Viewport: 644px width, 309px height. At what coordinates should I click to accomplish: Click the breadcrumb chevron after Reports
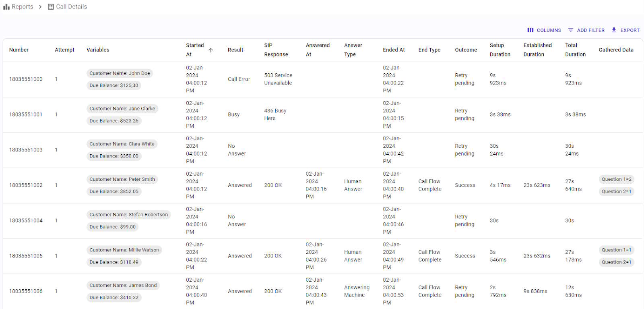click(40, 7)
